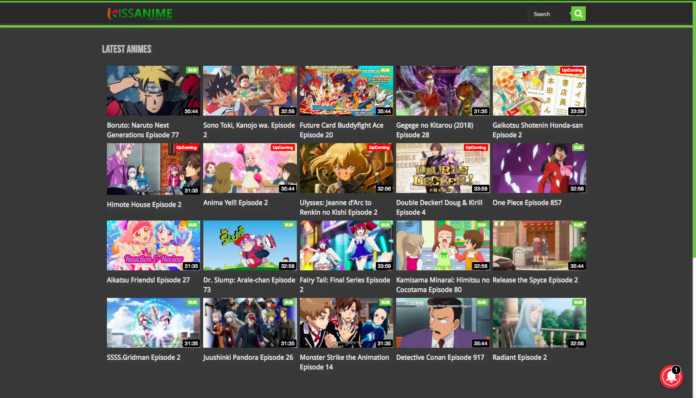The image size is (696, 398).
Task: Click Dr. Slump: Arale-chan Episode title link
Action: coord(249,285)
